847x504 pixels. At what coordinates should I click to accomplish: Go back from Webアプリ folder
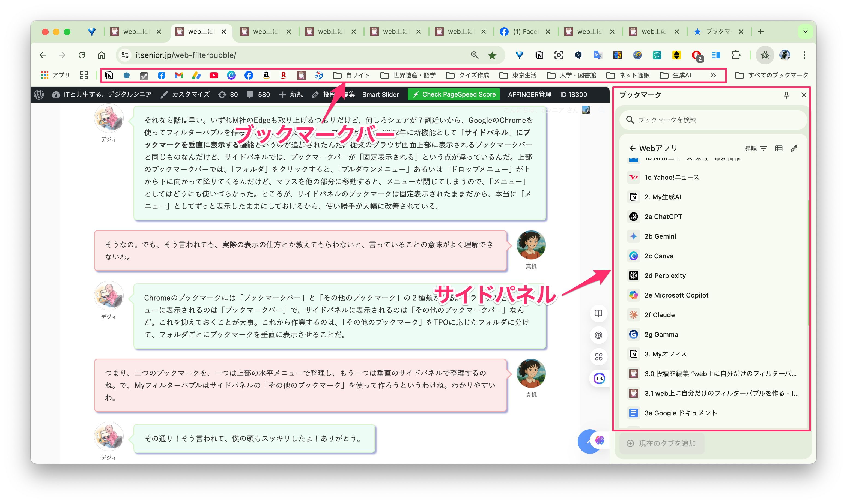pyautogui.click(x=632, y=148)
